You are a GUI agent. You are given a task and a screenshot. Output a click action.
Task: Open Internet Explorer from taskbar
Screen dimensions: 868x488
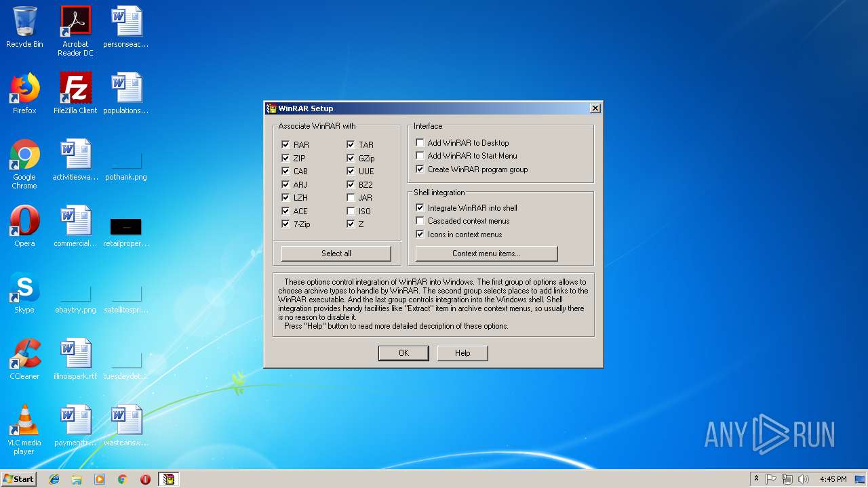pyautogui.click(x=54, y=479)
